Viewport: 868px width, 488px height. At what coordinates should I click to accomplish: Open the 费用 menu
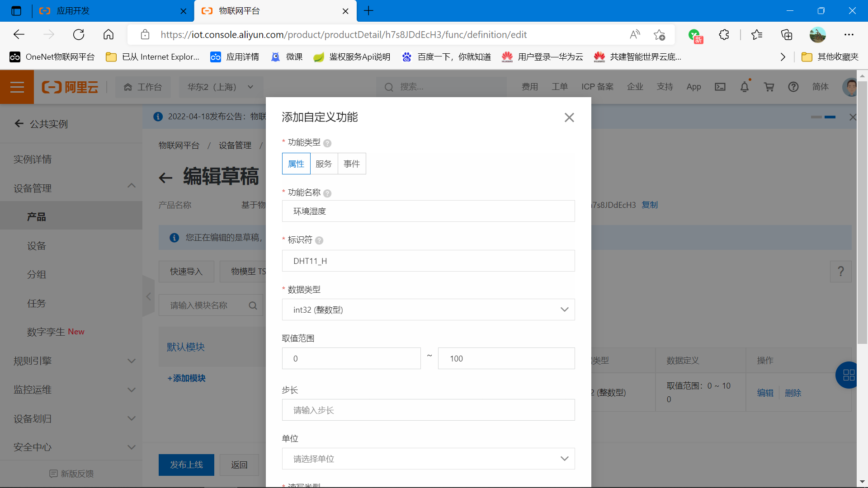[x=530, y=87]
